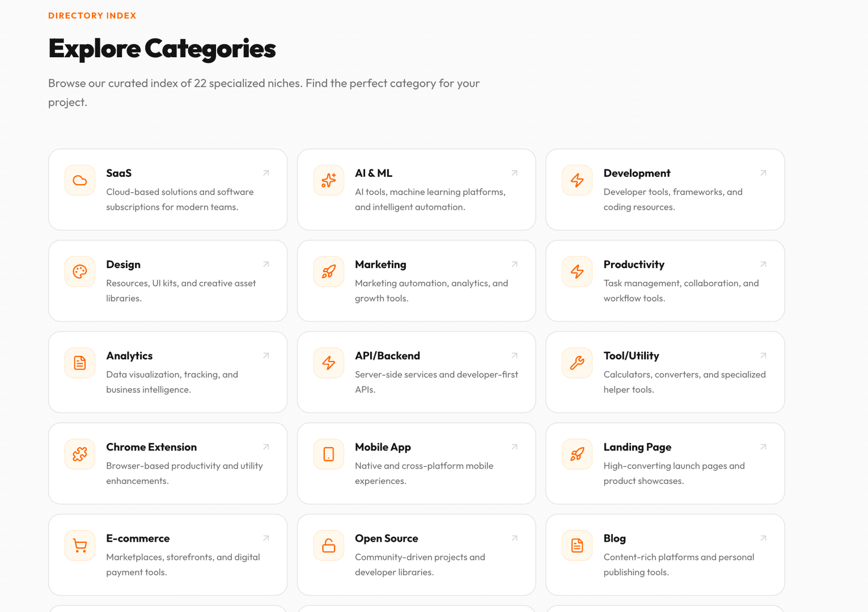Click the Explore Categories heading
Screen dimensions: 868x612
click(x=162, y=49)
